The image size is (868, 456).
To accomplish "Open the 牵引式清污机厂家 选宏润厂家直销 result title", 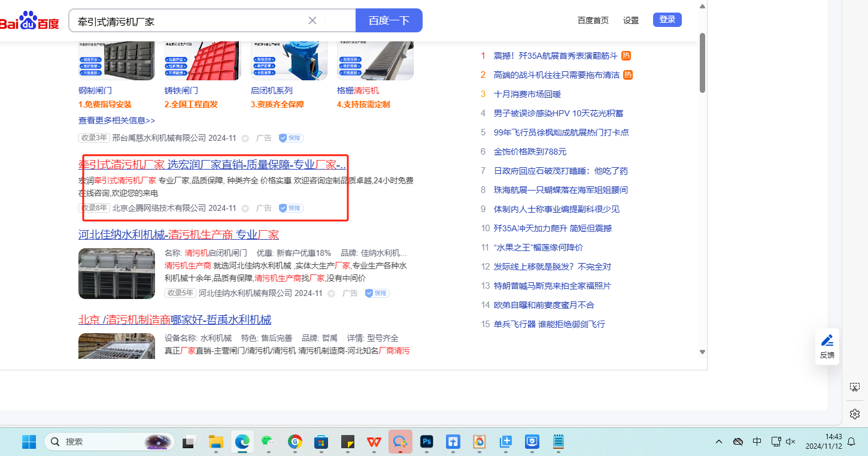I will point(213,165).
